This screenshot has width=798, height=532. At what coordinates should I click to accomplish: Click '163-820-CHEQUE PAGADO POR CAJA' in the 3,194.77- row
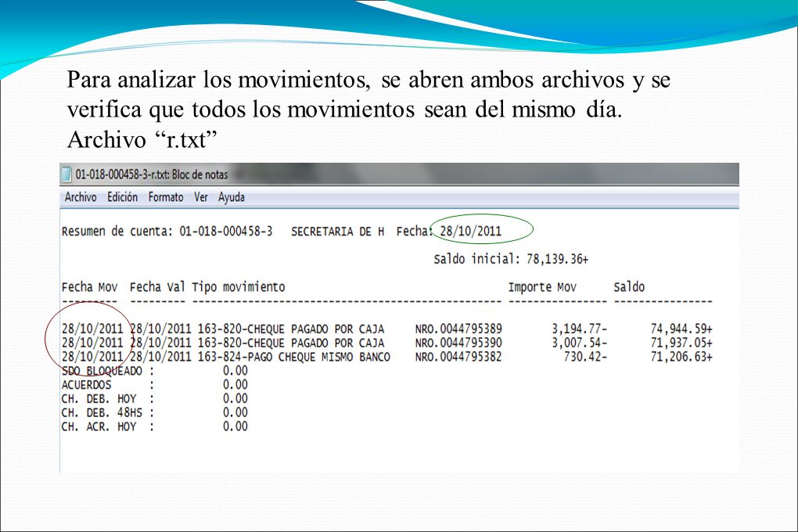click(x=291, y=329)
